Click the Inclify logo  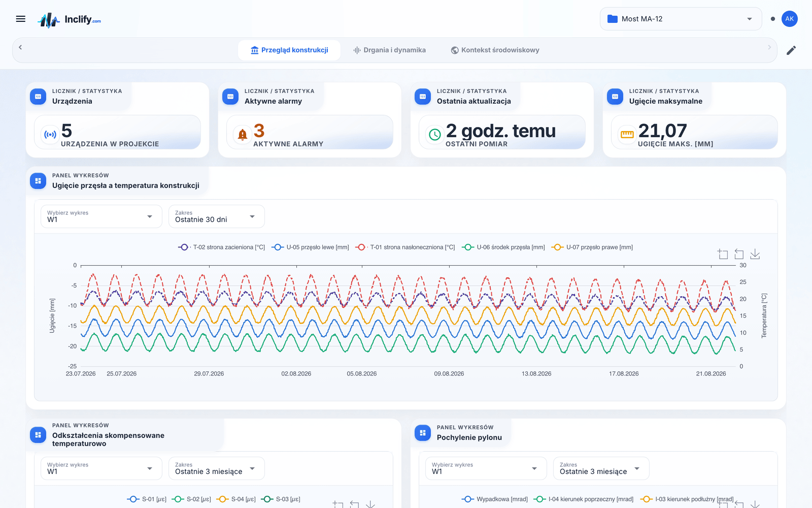[x=70, y=20]
